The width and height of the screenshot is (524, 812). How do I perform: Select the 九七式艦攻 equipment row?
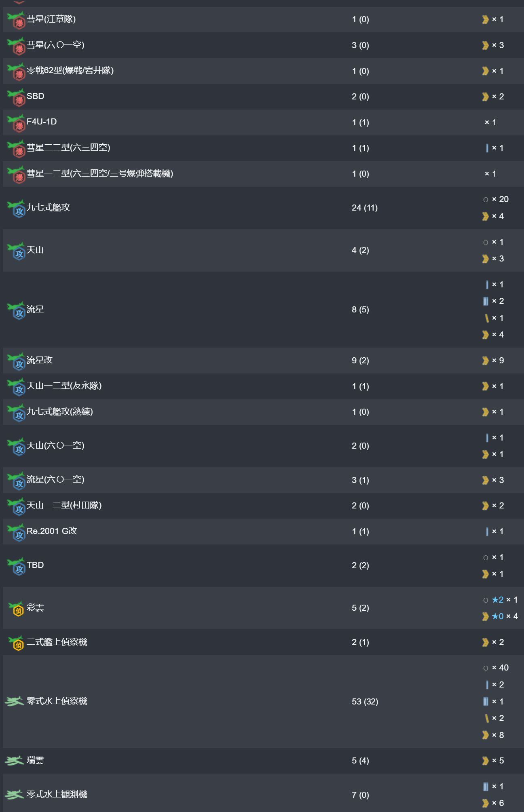tap(262, 208)
